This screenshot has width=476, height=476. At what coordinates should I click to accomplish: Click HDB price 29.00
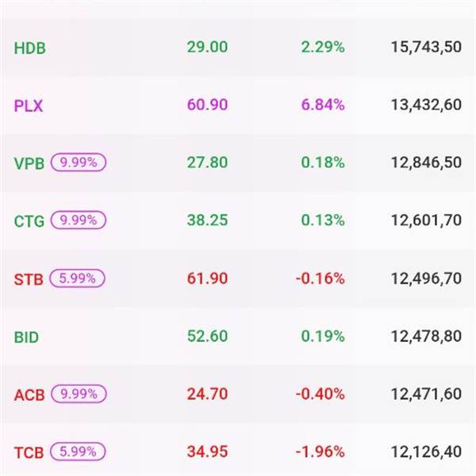[207, 48]
